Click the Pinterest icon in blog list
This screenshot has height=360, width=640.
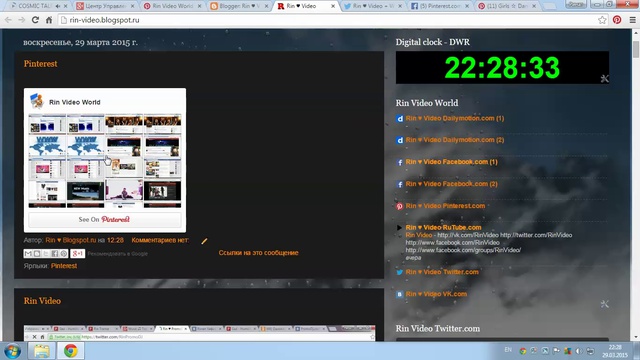pos(400,207)
